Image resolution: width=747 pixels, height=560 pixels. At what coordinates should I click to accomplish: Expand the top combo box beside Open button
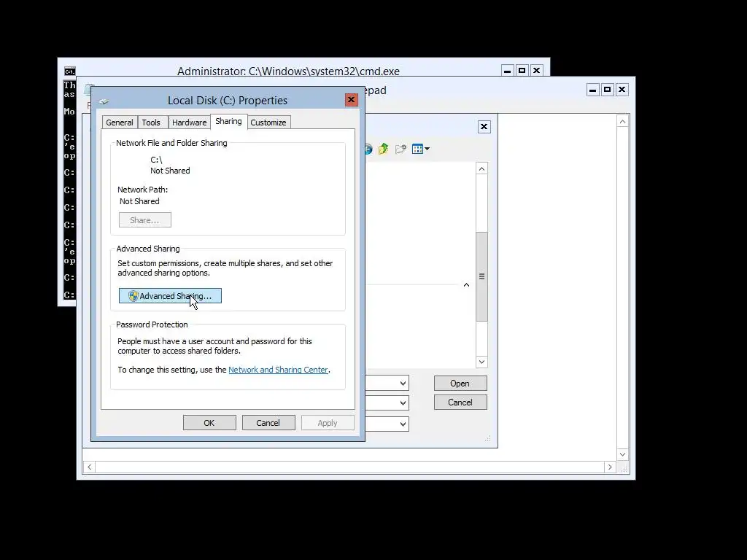(x=403, y=384)
